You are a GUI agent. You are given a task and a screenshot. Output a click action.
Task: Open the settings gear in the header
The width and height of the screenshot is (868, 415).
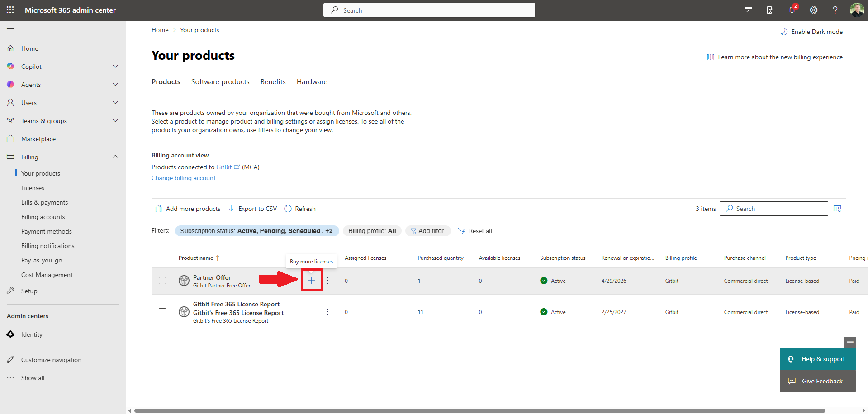(814, 10)
